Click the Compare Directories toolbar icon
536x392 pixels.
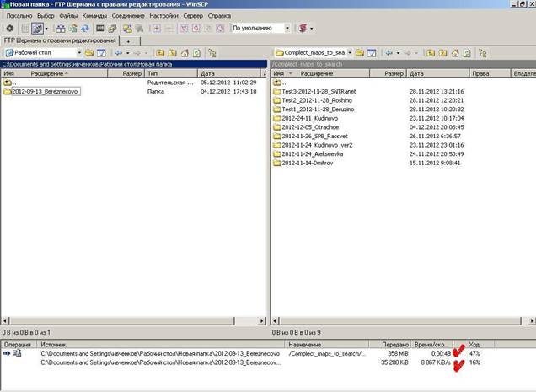pos(61,29)
